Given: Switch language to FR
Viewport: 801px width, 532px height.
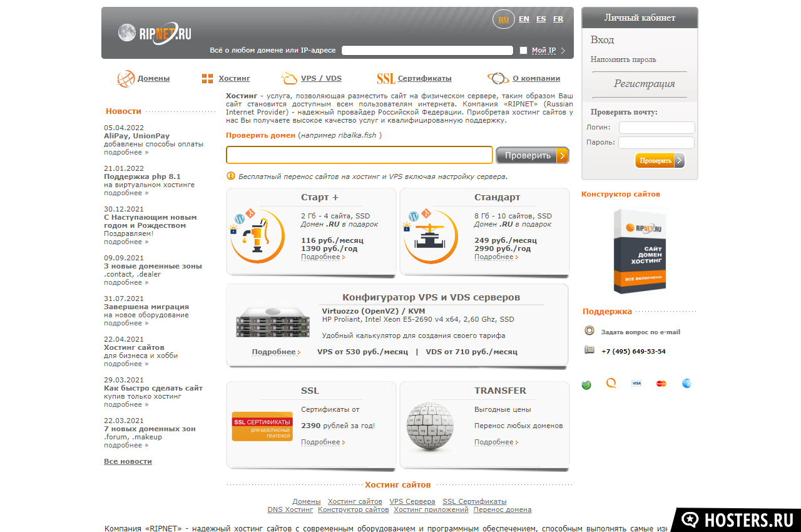Looking at the screenshot, I should [x=558, y=19].
